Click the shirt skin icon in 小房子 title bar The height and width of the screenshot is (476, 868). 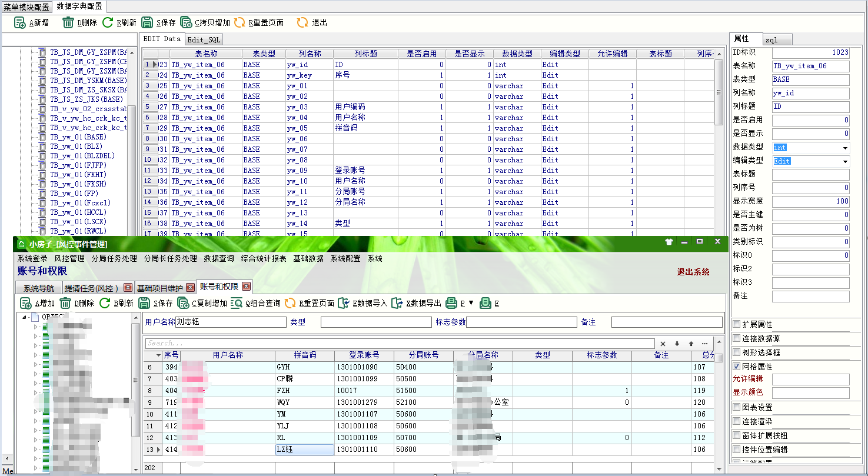[x=669, y=242]
